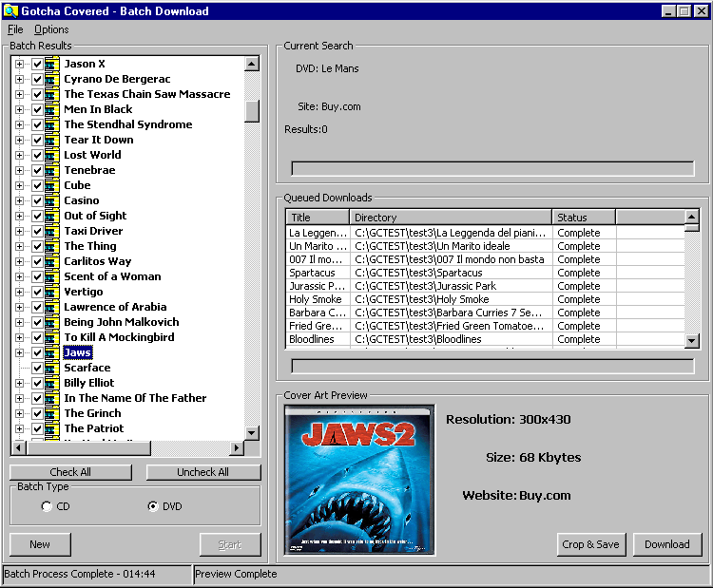Image resolution: width=713 pixels, height=588 pixels.
Task: Click the film icon beside The Thing
Action: (52, 246)
